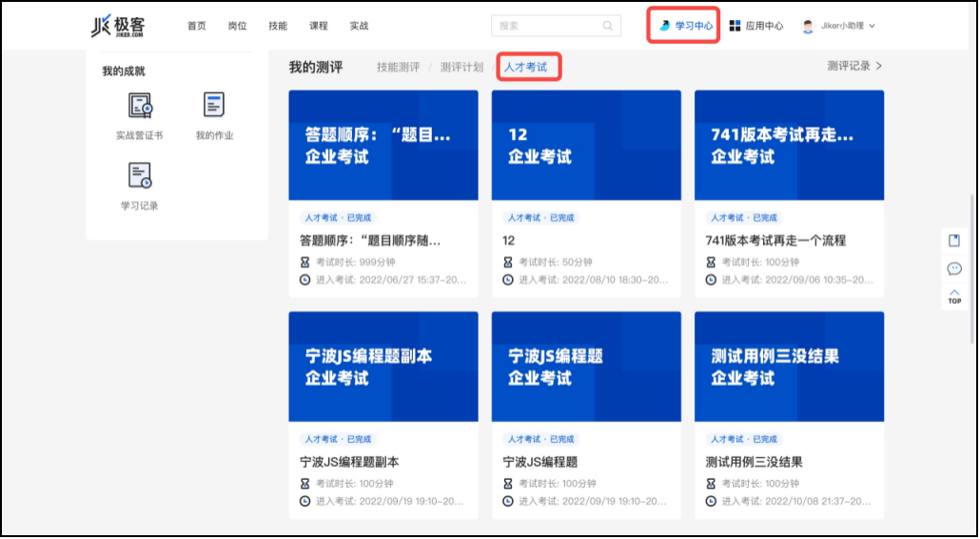The image size is (980, 539).
Task: Click the Jiker logo
Action: [119, 26]
